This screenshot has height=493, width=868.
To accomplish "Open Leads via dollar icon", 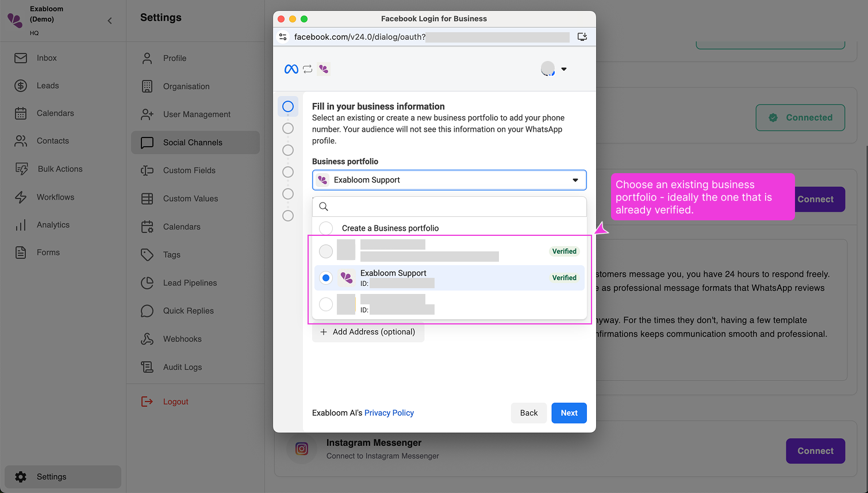I will [x=21, y=86].
